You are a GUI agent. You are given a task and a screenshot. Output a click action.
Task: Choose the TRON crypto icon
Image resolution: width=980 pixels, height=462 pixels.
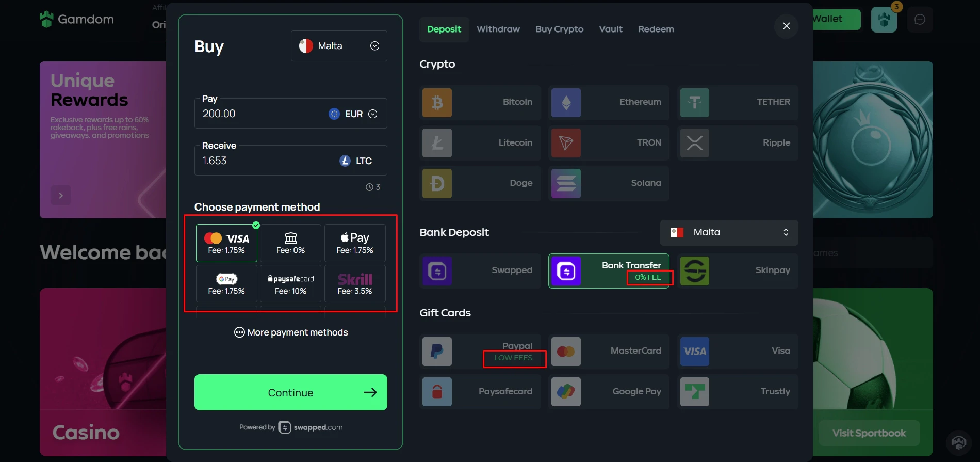[566, 143]
